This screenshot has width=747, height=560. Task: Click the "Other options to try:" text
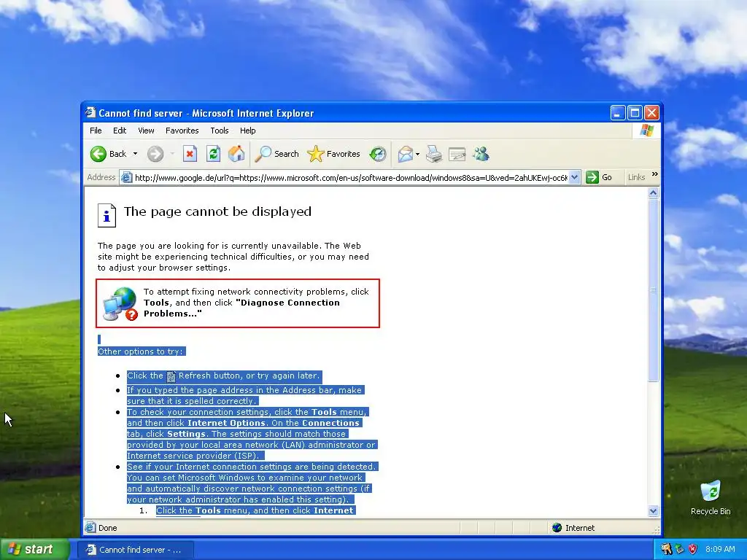coord(141,351)
